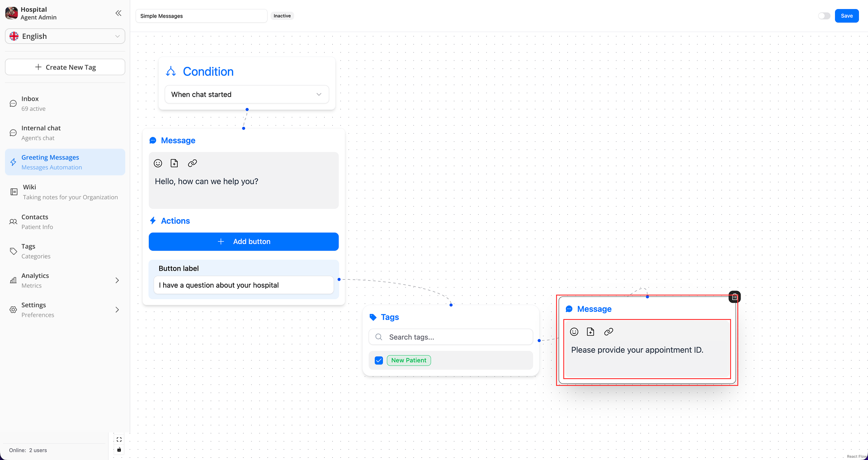The image size is (868, 460).
Task: Click the Save button
Action: (x=846, y=16)
